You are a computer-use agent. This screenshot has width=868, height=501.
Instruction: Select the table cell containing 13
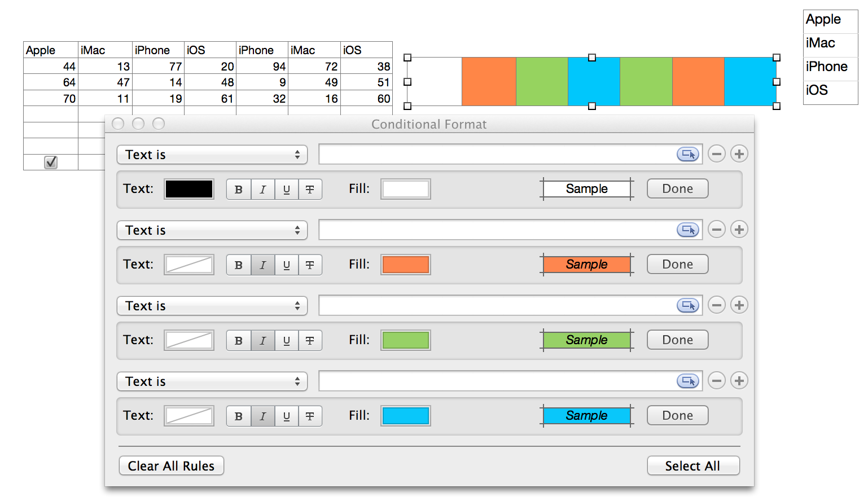pos(106,66)
